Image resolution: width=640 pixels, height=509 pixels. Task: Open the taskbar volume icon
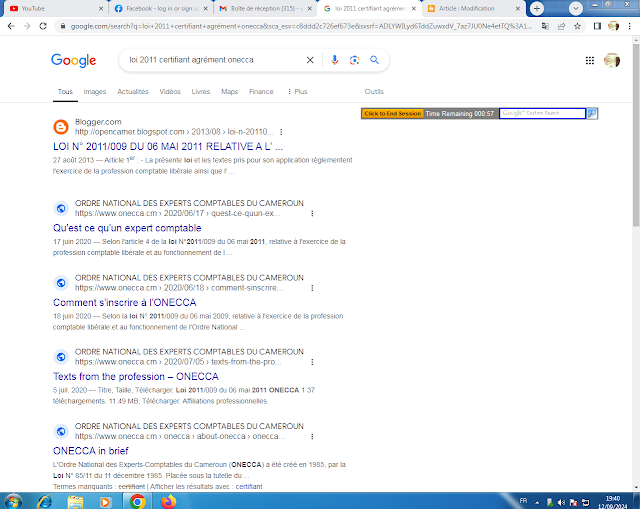(x=562, y=502)
